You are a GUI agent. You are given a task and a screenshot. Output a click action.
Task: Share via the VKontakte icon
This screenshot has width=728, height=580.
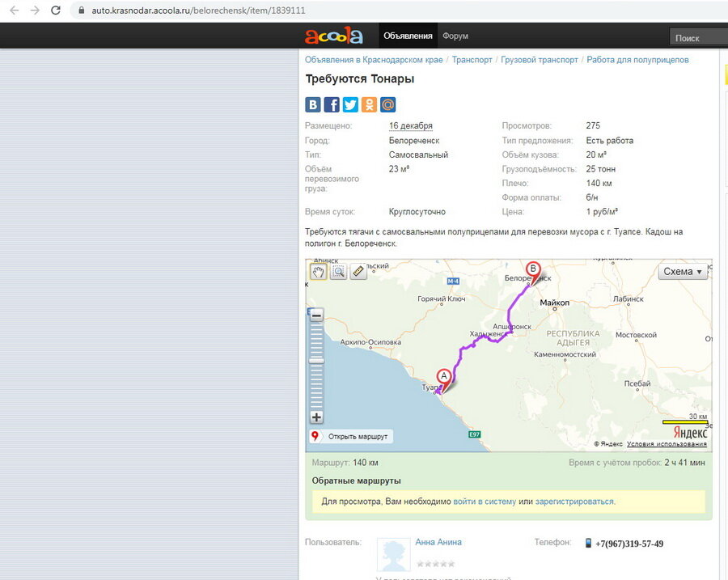[313, 104]
